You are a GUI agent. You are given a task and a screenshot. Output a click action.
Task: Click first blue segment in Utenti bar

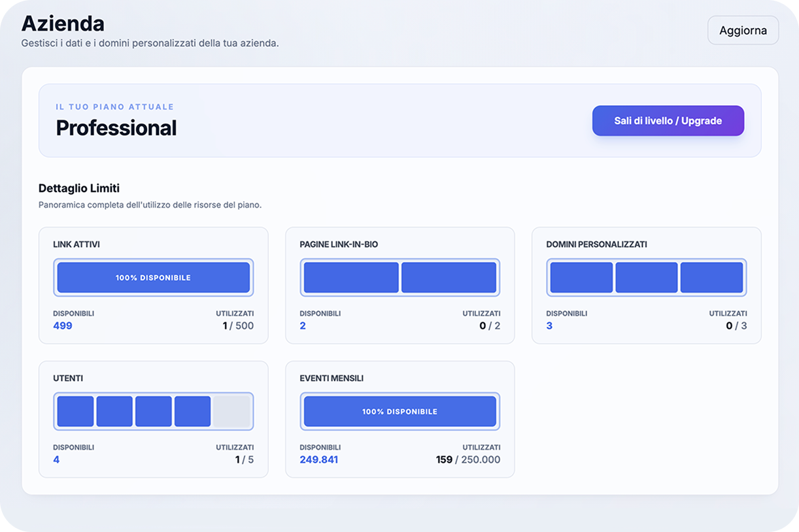point(75,412)
